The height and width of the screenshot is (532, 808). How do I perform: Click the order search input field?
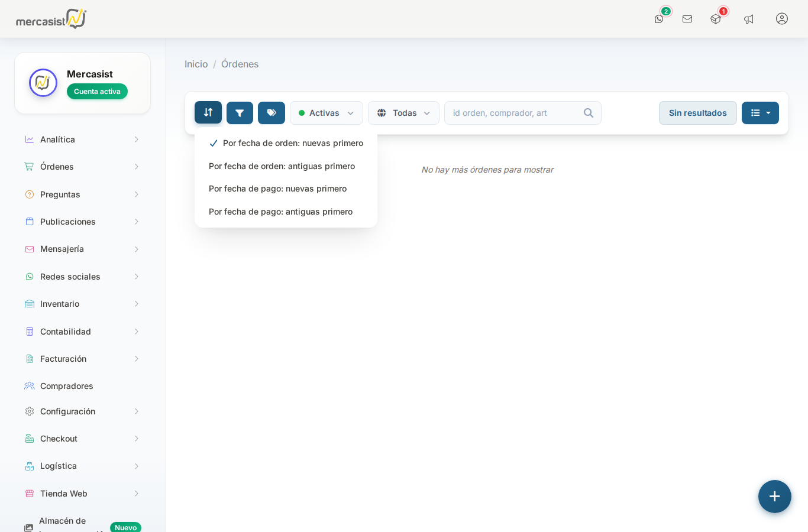(x=515, y=113)
